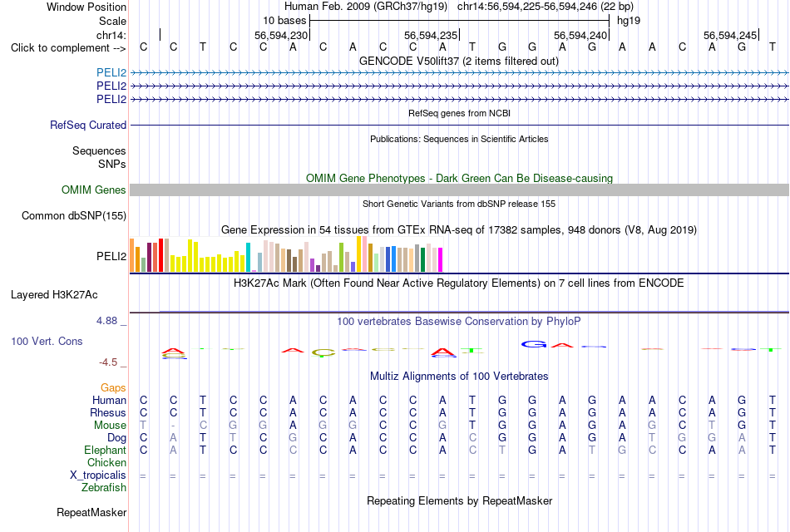The image size is (790, 532).
Task: Select the 'Rhesus' alignment row label
Action: [108, 412]
